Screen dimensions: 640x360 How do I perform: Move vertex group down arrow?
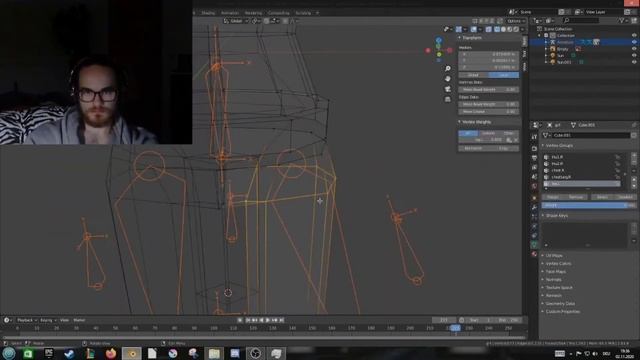tap(634, 186)
